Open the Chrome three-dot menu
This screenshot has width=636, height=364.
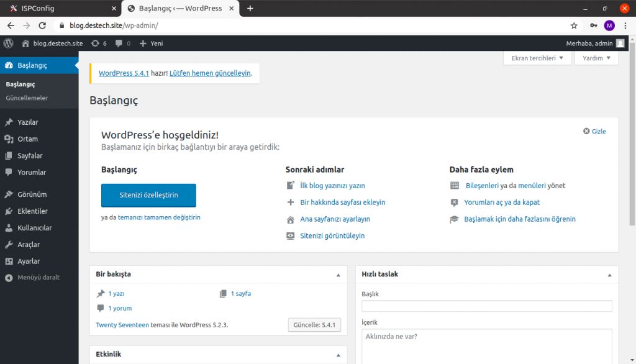[625, 25]
